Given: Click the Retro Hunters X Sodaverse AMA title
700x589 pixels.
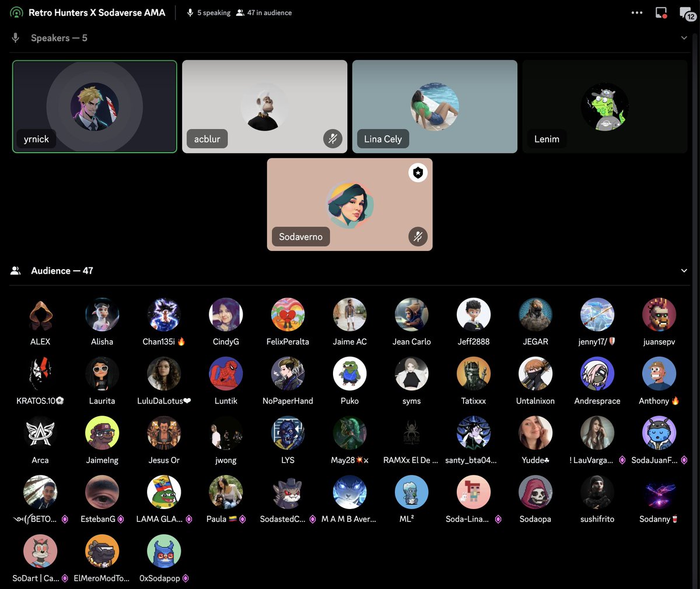Looking at the screenshot, I should coord(97,12).
